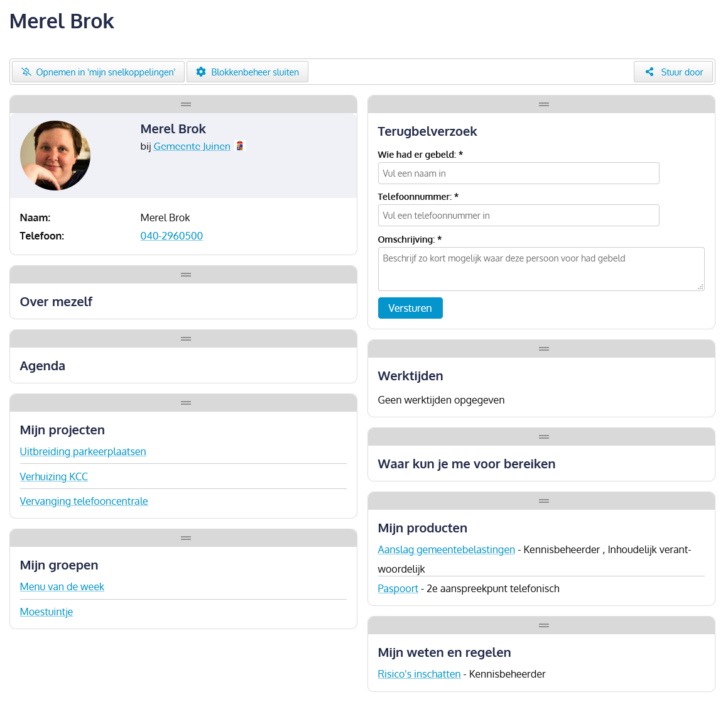This screenshot has width=728, height=704.
Task: Click the Gemeente Juinen coat of arms icon
Action: pos(239,146)
